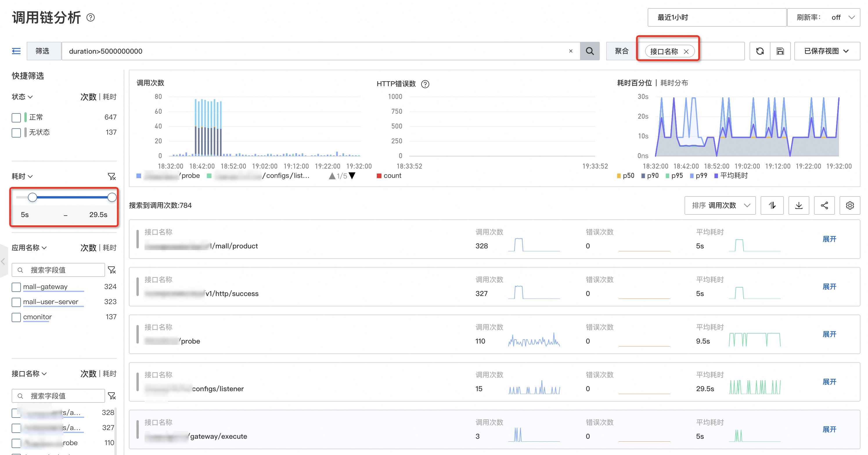The width and height of the screenshot is (868, 455).
Task: Switch to the 耗时分布 chart tab
Action: coord(674,83)
